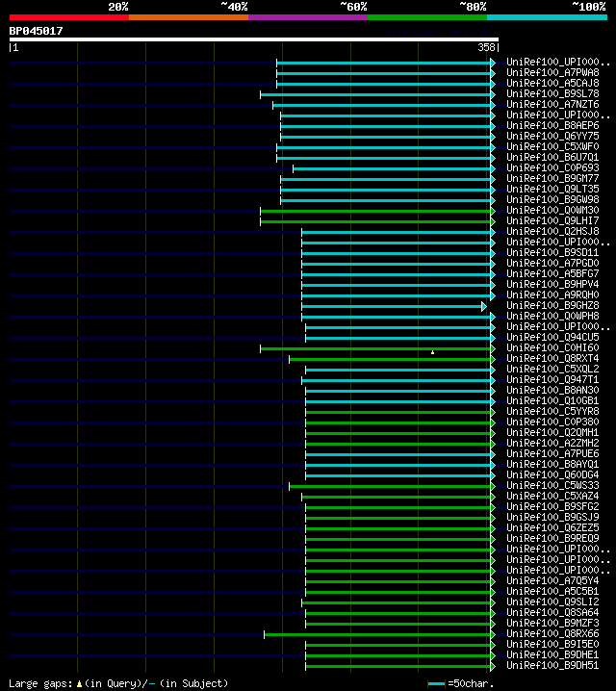Select the UniRef100_Q0WM30 label
This screenshot has height=691, width=616.
[552, 210]
